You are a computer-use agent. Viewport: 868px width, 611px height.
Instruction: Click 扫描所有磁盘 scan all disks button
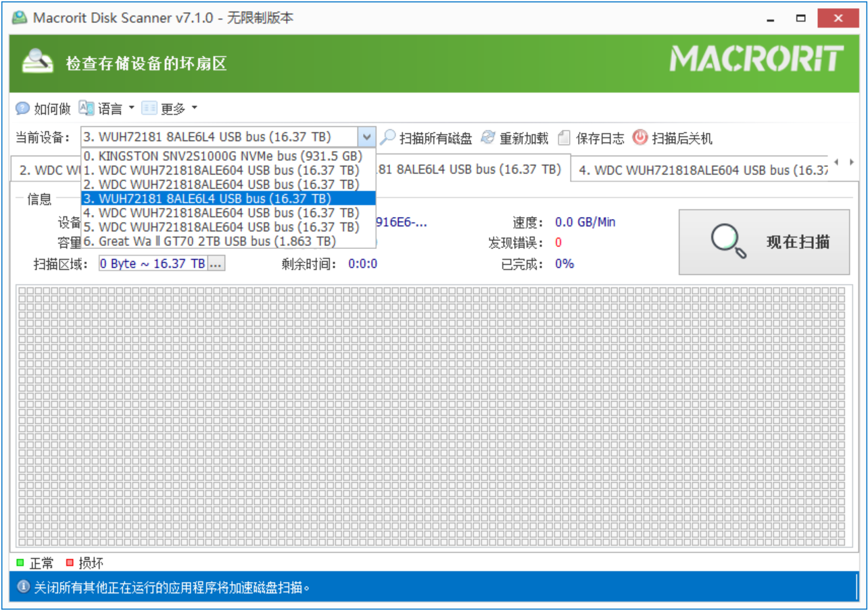point(426,138)
